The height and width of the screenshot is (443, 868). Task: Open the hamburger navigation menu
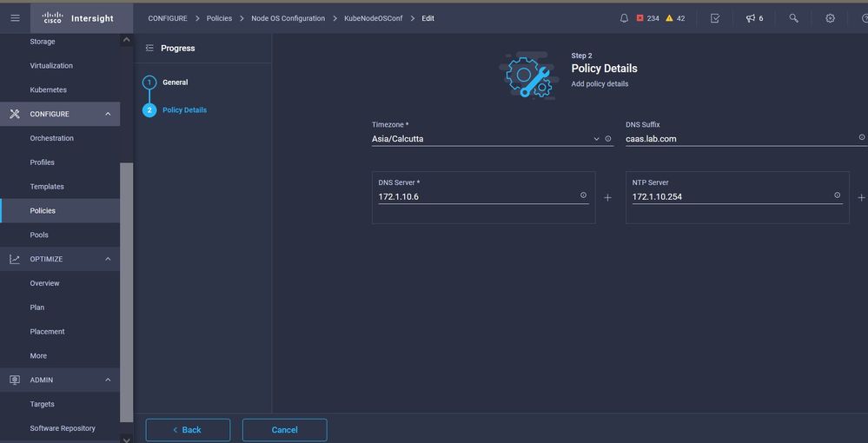(x=15, y=18)
